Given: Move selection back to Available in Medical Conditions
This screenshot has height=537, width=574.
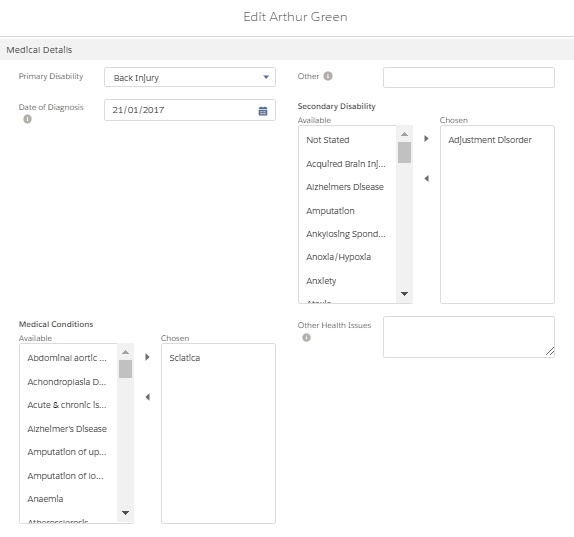Looking at the screenshot, I should pos(147,397).
